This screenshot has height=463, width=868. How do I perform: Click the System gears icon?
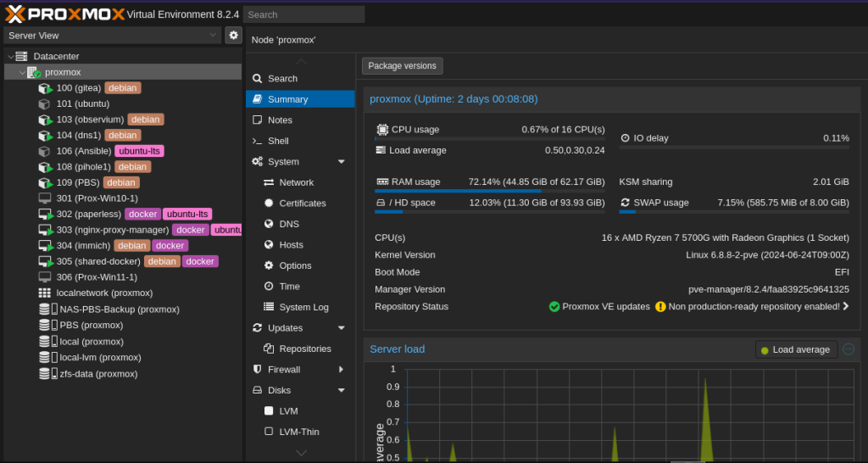click(x=257, y=162)
